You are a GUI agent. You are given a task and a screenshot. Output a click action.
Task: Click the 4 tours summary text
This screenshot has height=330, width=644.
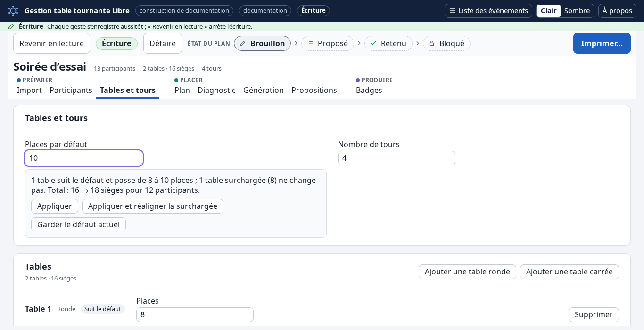pyautogui.click(x=212, y=68)
